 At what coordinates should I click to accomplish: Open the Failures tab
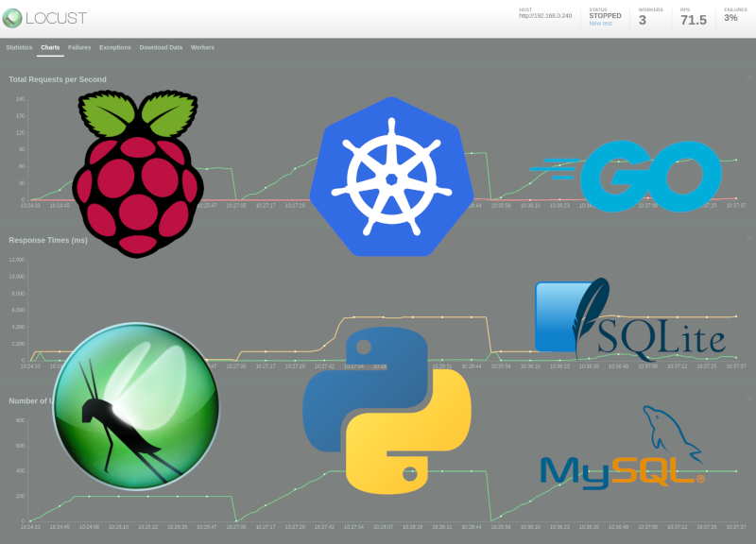pos(78,47)
